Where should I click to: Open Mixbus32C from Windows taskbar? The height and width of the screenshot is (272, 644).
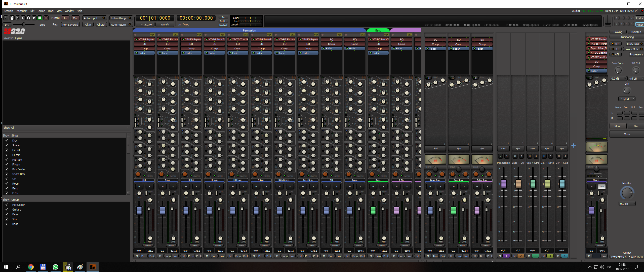pos(92,267)
